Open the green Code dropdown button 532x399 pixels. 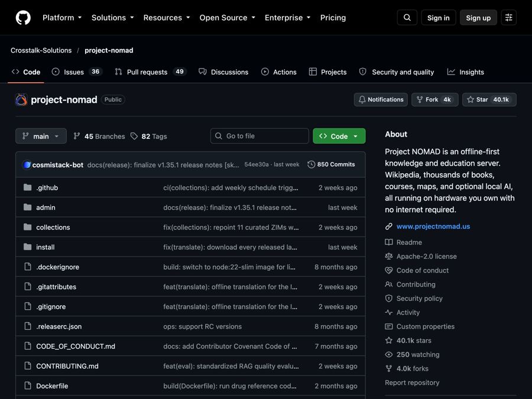(339, 136)
